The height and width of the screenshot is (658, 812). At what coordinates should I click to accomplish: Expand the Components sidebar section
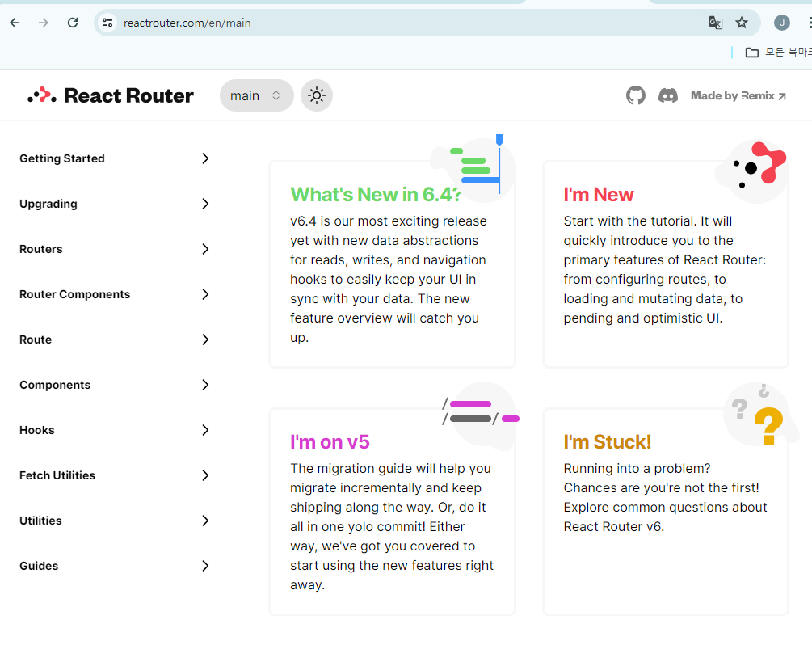click(x=114, y=385)
